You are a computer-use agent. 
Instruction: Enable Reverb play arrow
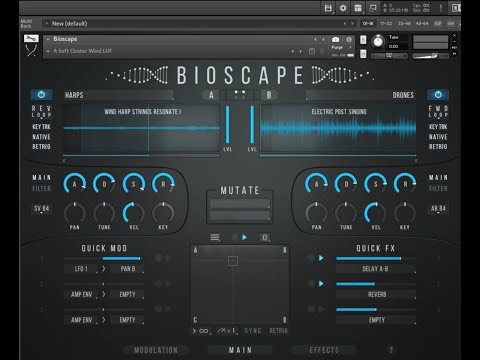pos(321,283)
